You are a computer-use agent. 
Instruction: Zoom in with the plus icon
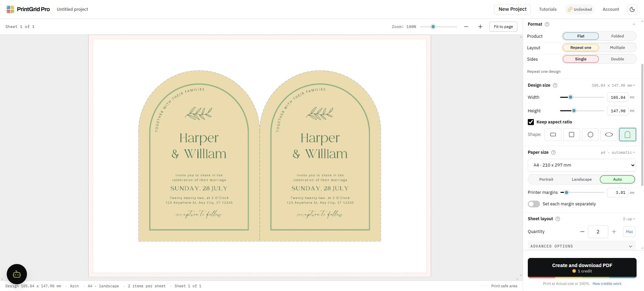click(480, 27)
